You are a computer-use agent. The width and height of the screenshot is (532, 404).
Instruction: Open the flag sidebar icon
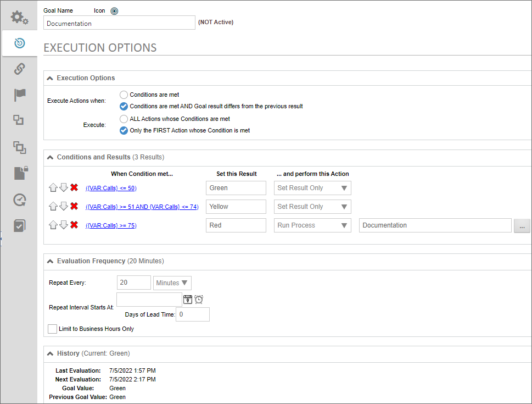(x=19, y=95)
